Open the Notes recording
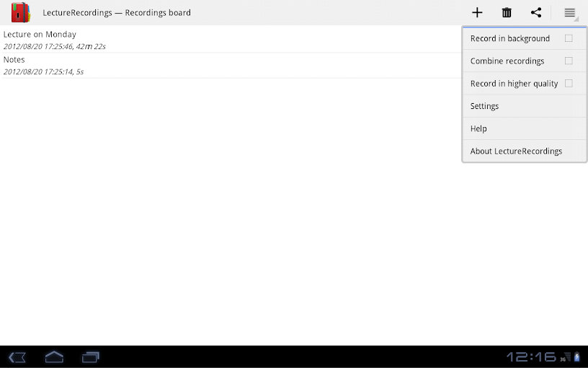 click(232, 66)
